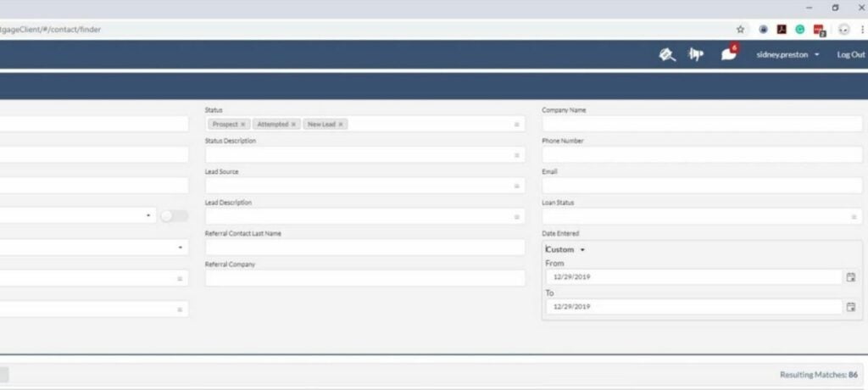The image size is (868, 390).
Task: Click into Referral Company field
Action: coord(364,279)
